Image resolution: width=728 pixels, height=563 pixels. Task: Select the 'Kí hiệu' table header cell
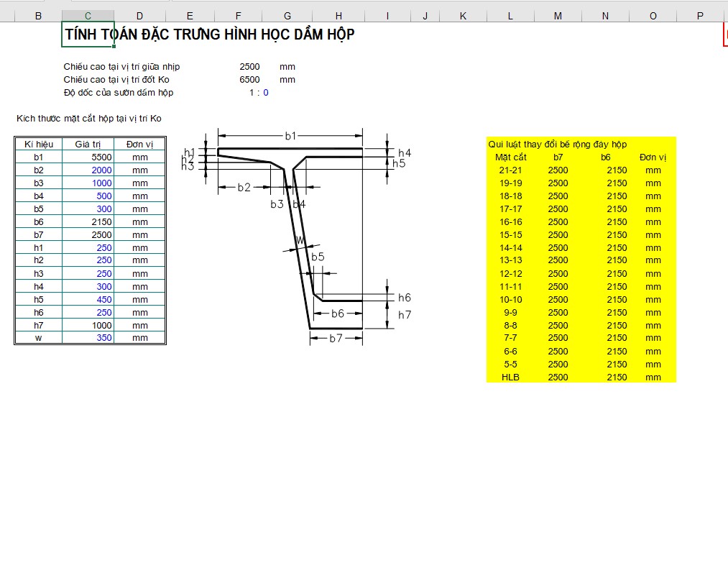click(39, 144)
